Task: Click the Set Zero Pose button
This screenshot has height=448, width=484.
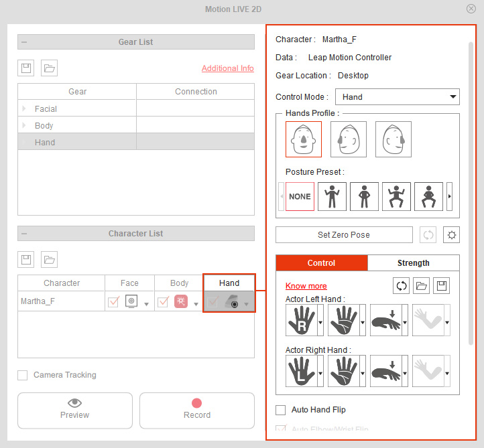Action: [x=344, y=235]
